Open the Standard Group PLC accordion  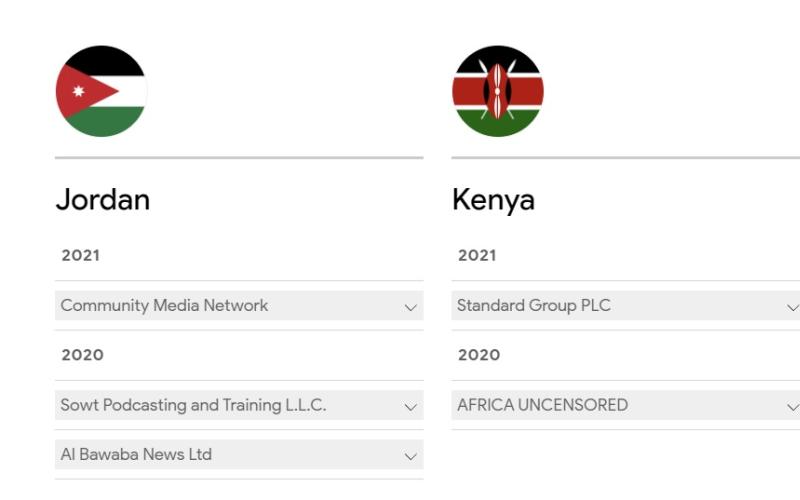click(534, 306)
